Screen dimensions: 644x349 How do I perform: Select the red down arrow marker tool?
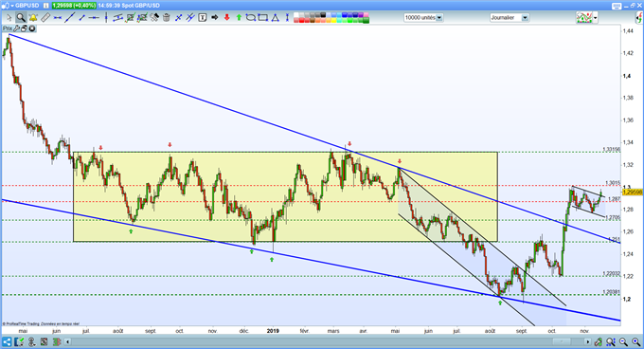pos(226,18)
